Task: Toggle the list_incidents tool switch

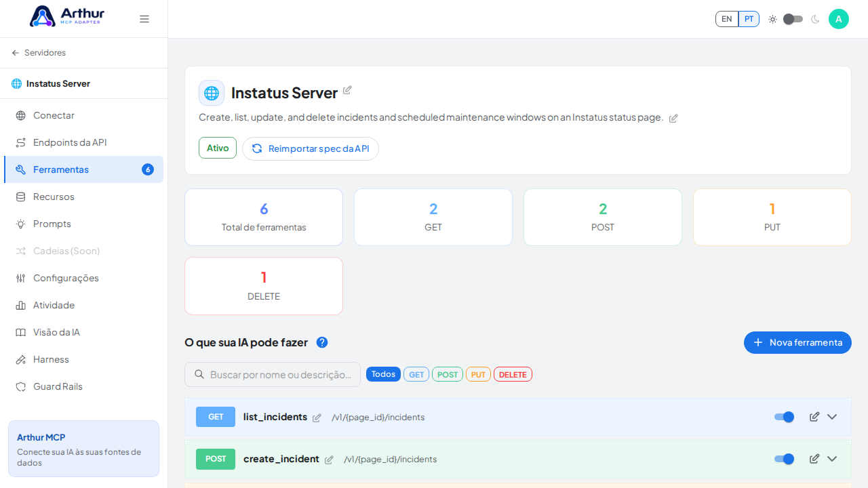Action: pyautogui.click(x=785, y=417)
